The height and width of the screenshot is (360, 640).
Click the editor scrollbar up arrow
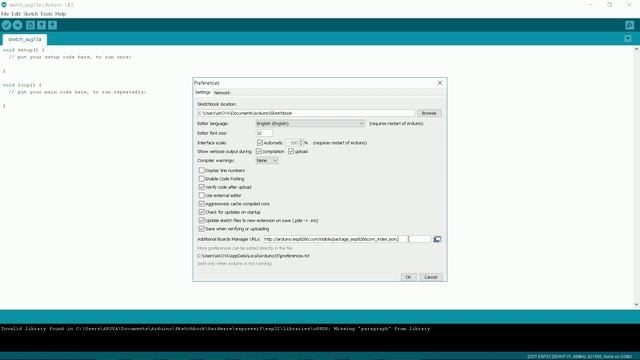[x=636, y=49]
